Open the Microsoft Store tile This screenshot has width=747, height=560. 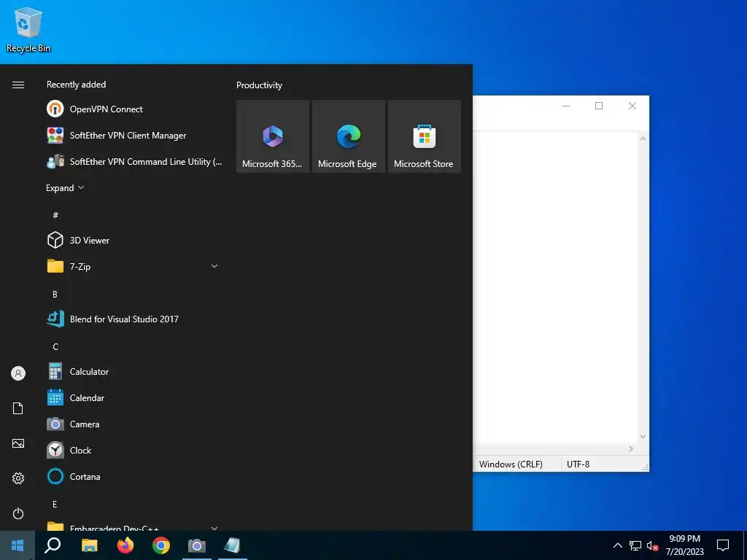click(x=425, y=136)
